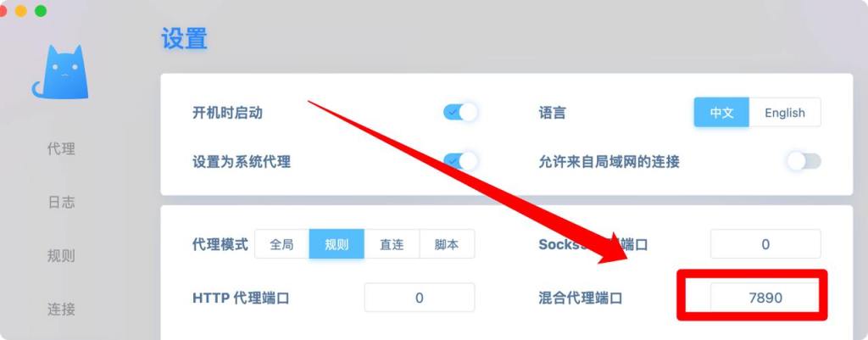868x340 pixels.
Task: Select the 规则 proxy mode option
Action: [x=337, y=243]
